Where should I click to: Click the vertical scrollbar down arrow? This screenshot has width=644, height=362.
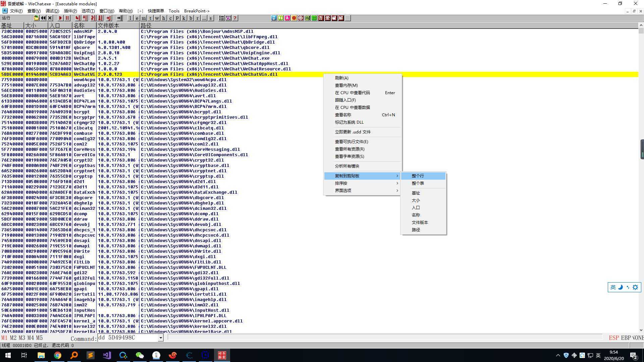pyautogui.click(x=641, y=330)
